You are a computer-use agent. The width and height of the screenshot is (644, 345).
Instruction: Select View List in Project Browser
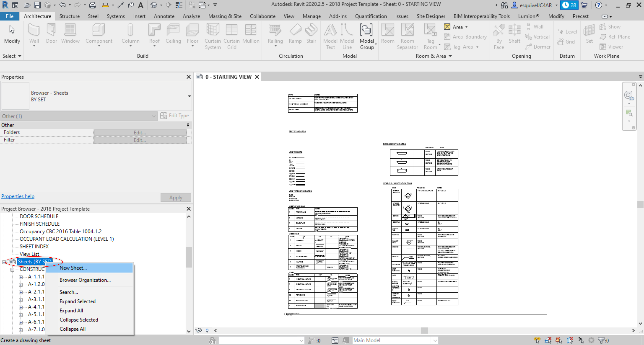[29, 254]
